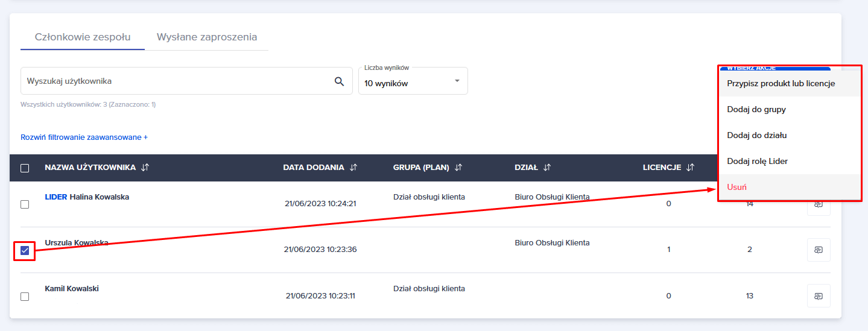The image size is (868, 331).
Task: Sort by Nazwa użytkownika column arrows
Action: click(145, 168)
